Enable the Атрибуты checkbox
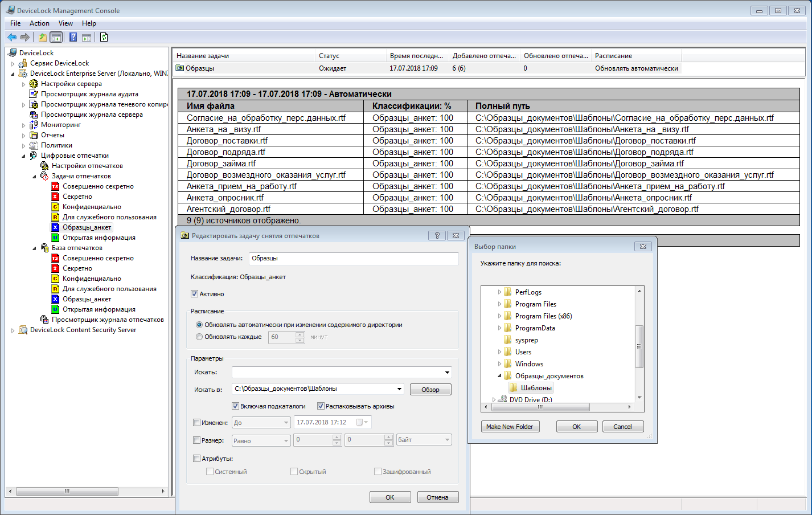The image size is (812, 515). [197, 459]
